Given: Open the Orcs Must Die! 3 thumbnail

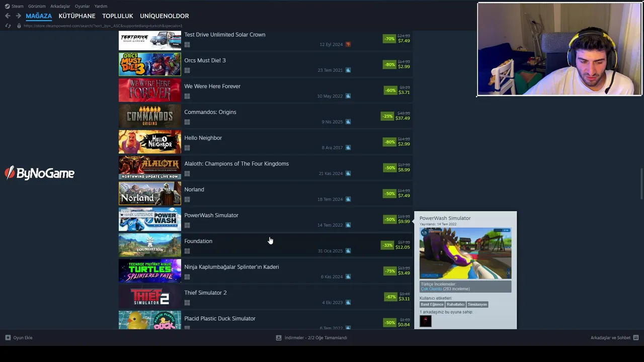Looking at the screenshot, I should pos(150,64).
